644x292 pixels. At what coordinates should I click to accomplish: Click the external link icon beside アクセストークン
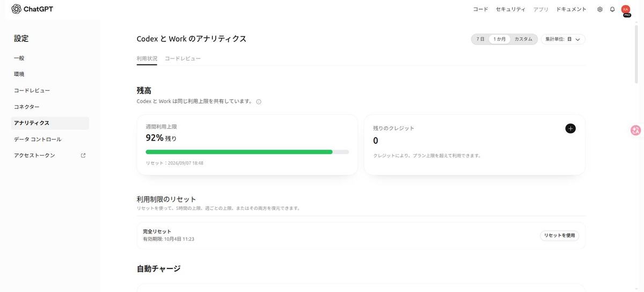click(x=83, y=156)
